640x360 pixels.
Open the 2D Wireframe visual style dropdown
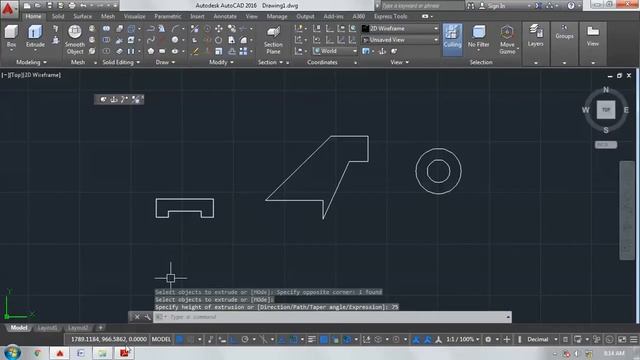tap(400, 29)
